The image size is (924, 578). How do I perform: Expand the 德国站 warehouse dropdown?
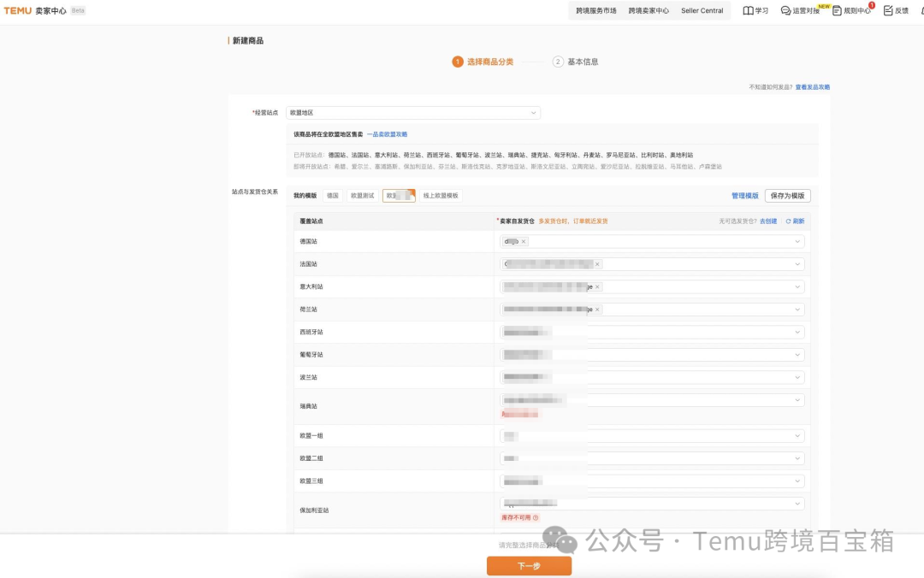[797, 242]
